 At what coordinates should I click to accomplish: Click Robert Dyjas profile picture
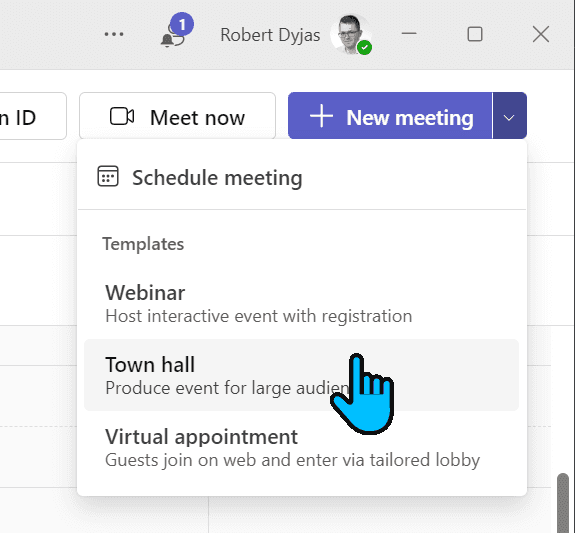[350, 34]
